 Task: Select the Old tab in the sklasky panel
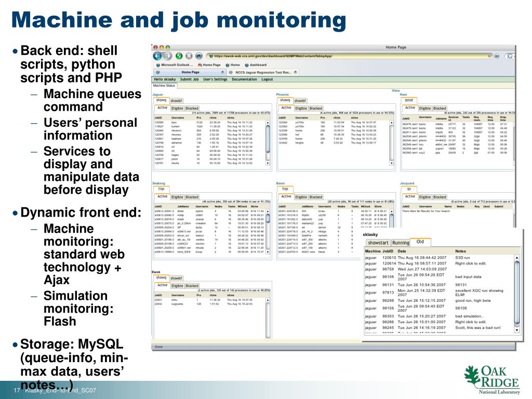420,242
